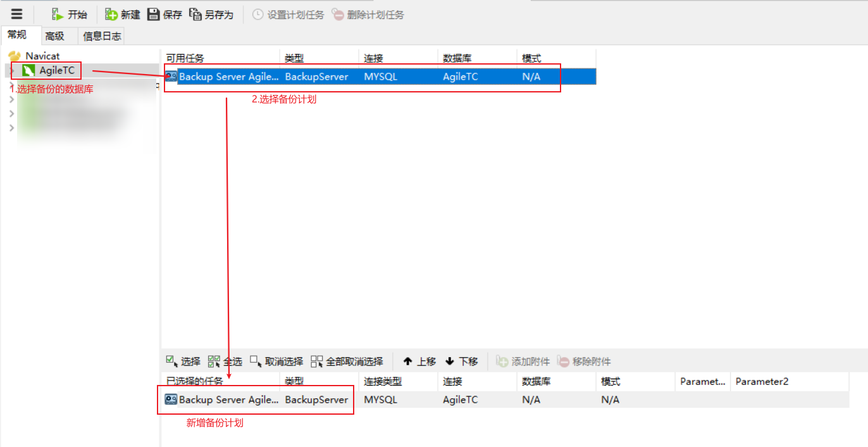Click the 已选择的任务 column header

pos(220,382)
